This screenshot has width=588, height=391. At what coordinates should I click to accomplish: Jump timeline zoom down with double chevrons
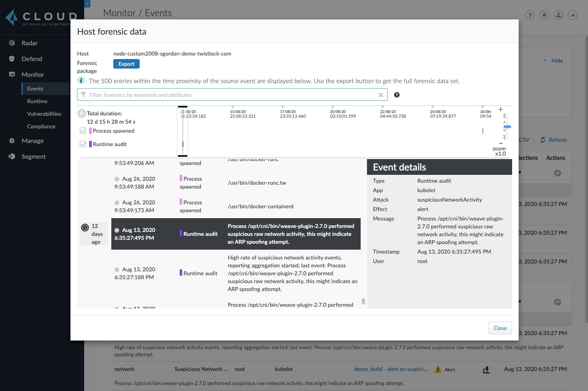click(x=505, y=137)
